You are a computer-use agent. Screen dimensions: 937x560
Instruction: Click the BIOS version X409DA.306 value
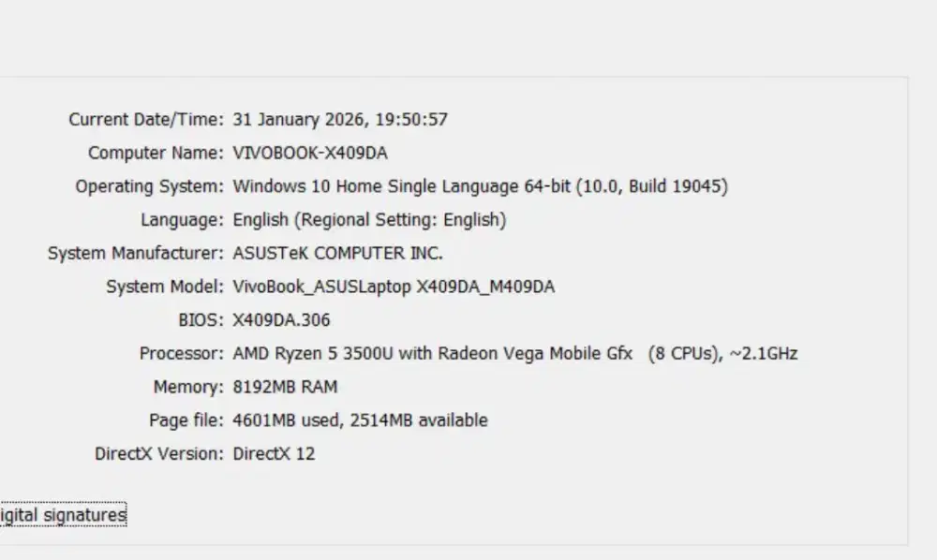click(x=281, y=320)
